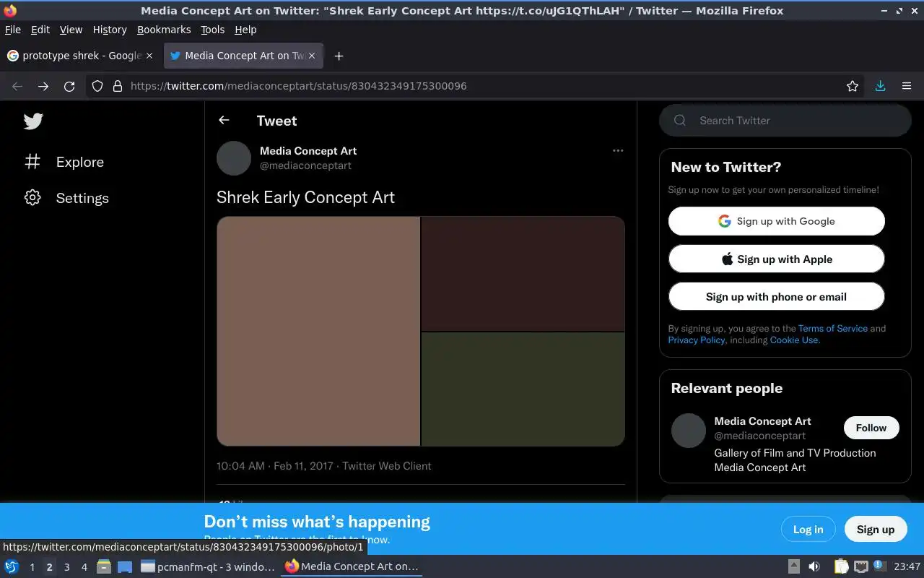
Task: Click the back arrow beside Tweet
Action: click(224, 121)
